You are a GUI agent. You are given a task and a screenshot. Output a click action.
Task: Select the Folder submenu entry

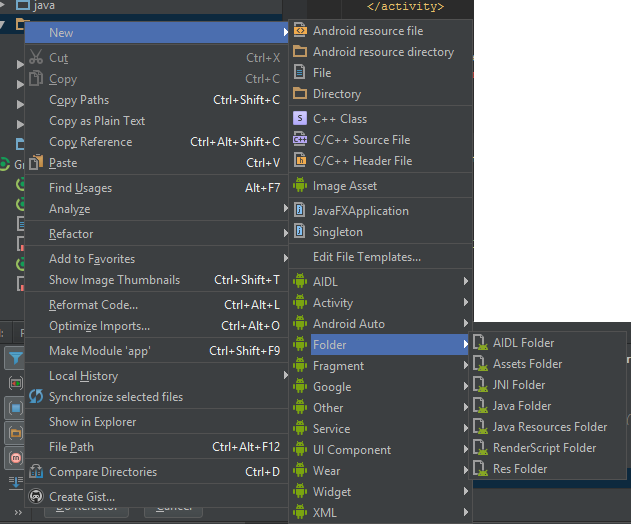click(x=381, y=345)
